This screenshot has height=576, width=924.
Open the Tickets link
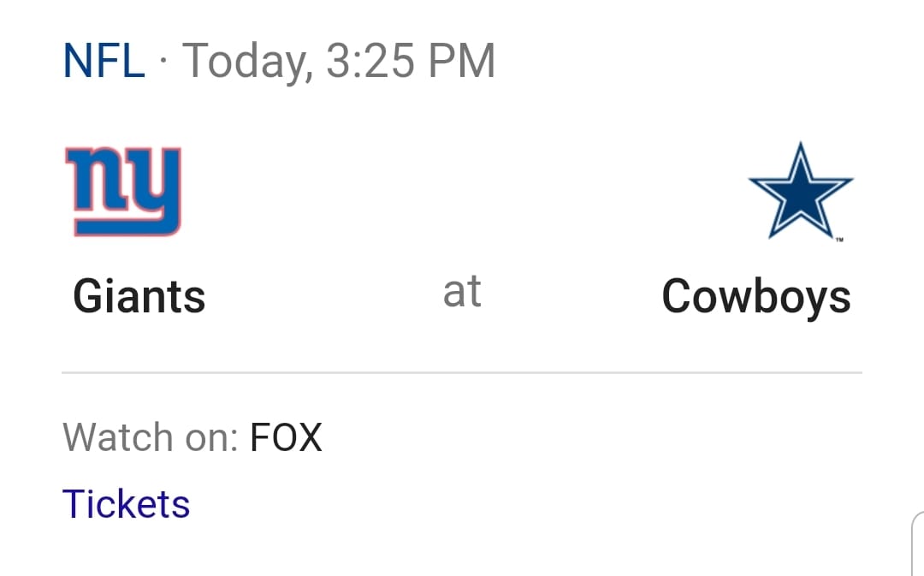coord(126,503)
